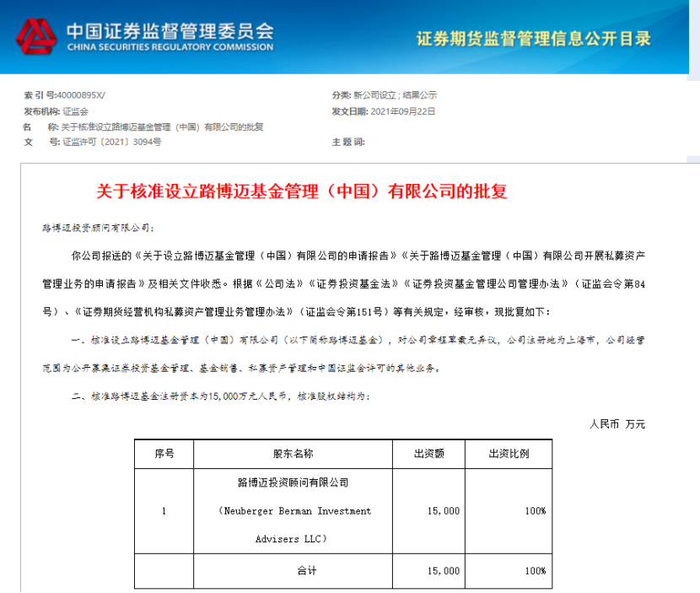
Task: Click the 出资比例 table column header
Action: [509, 454]
